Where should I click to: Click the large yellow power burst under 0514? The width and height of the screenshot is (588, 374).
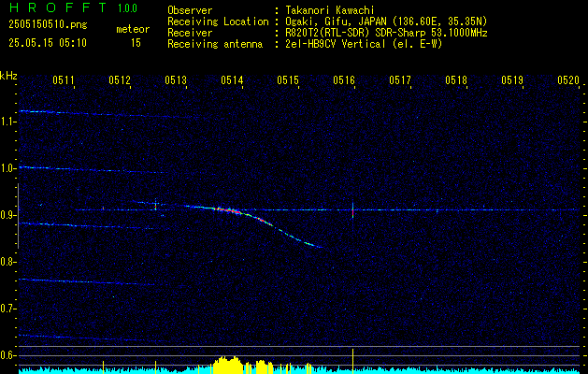[226, 365]
